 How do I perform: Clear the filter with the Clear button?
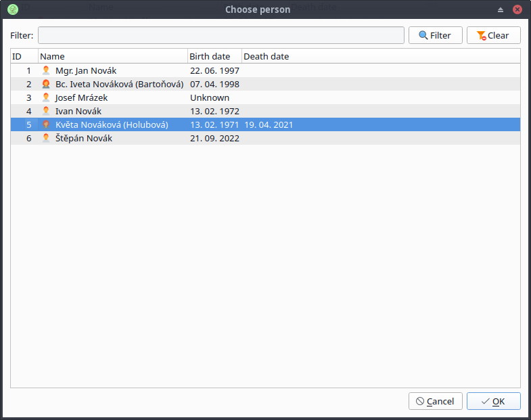tap(493, 35)
